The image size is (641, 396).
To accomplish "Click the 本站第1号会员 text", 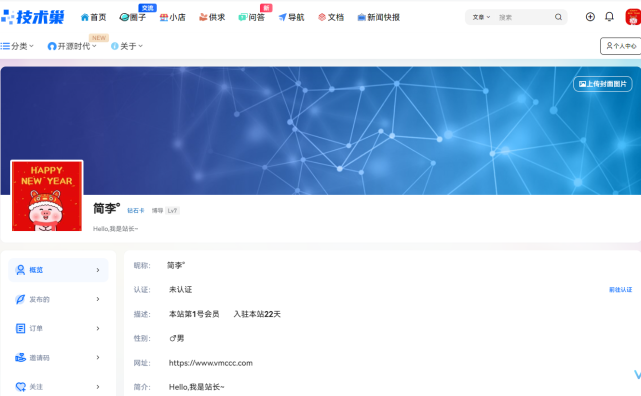I will [194, 314].
